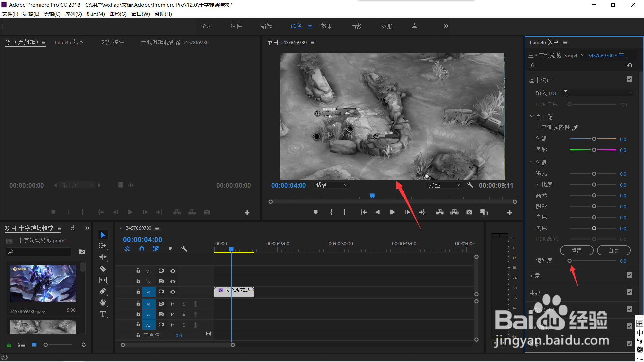Toggle Linked Selection in timeline

156,249
